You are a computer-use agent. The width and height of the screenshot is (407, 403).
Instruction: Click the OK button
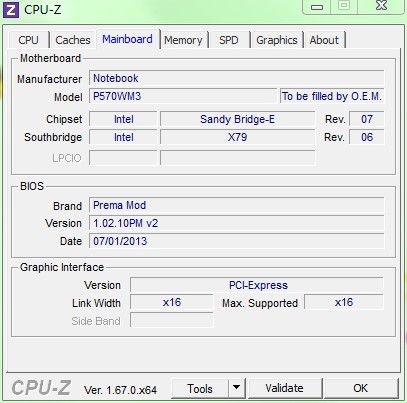coord(361,388)
